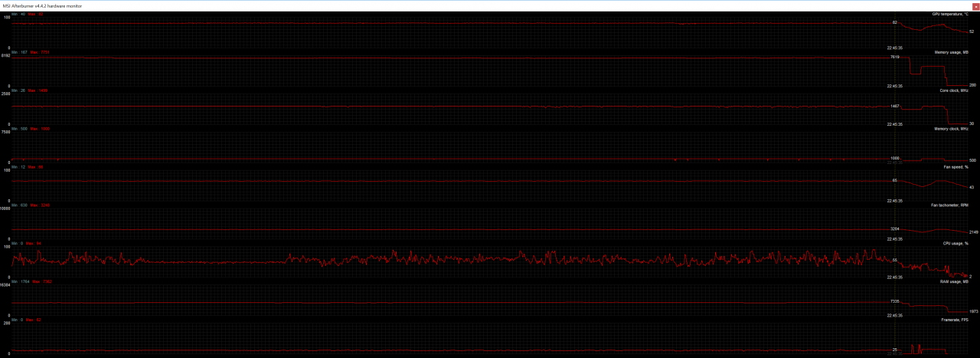Click the 2500 axis maximum on Core clock graph

coord(6,94)
